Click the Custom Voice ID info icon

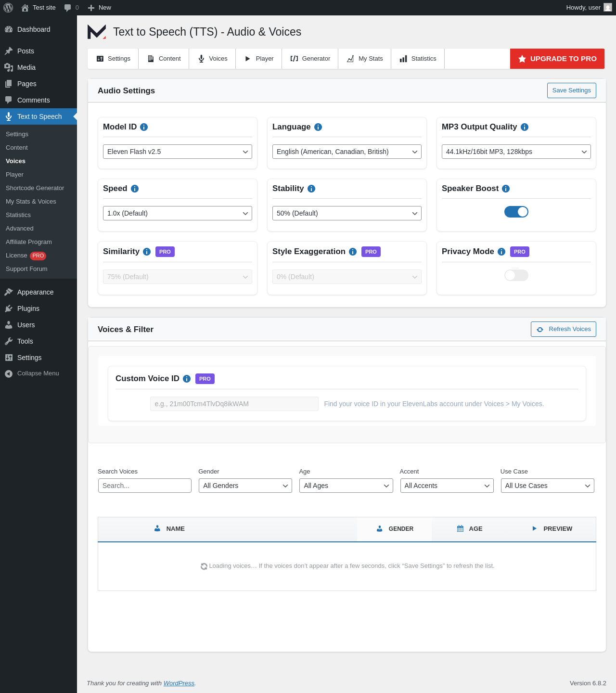coord(187,379)
